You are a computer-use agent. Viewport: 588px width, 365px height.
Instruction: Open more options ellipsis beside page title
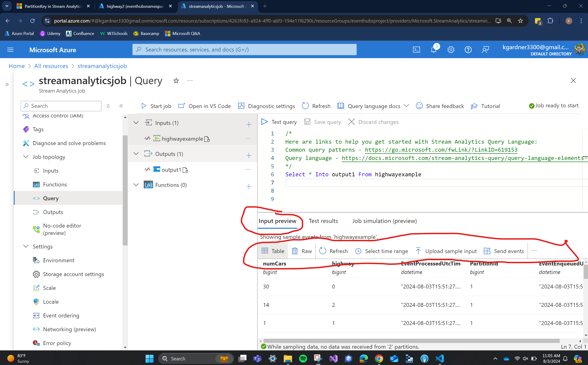point(190,81)
